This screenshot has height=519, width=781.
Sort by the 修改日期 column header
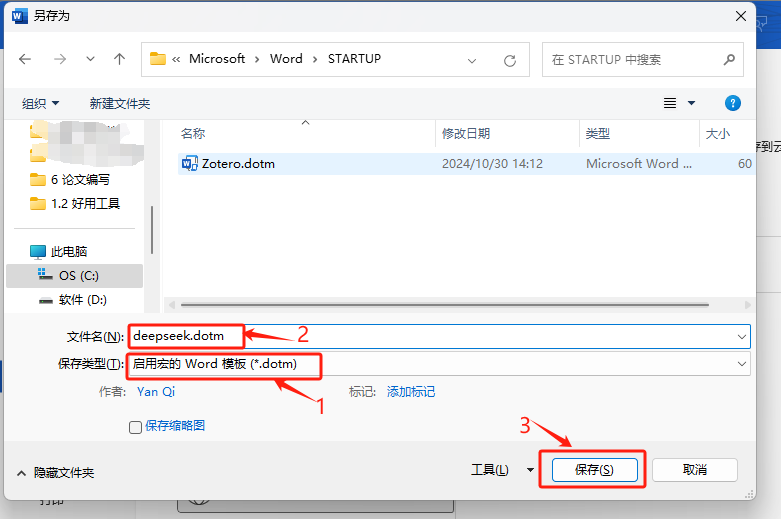point(466,133)
